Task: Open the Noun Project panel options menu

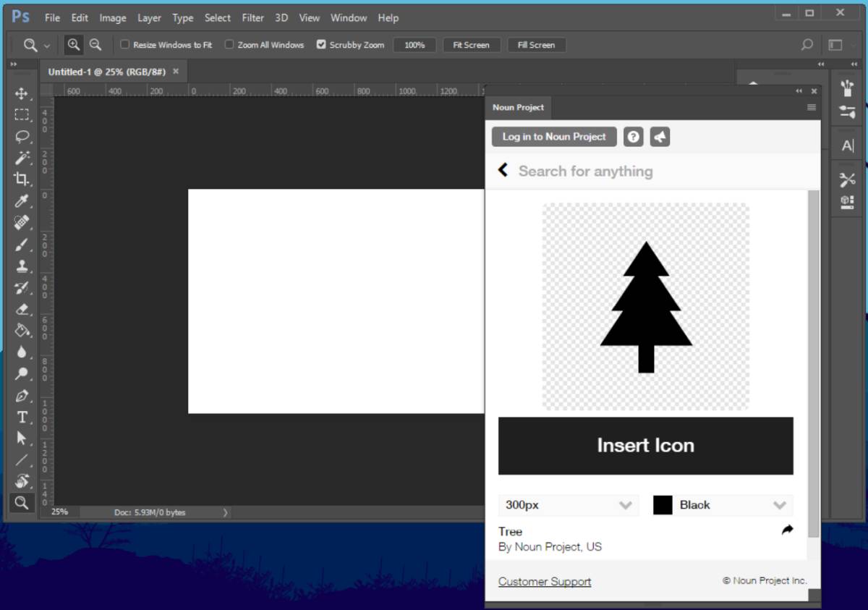Action: click(x=812, y=107)
